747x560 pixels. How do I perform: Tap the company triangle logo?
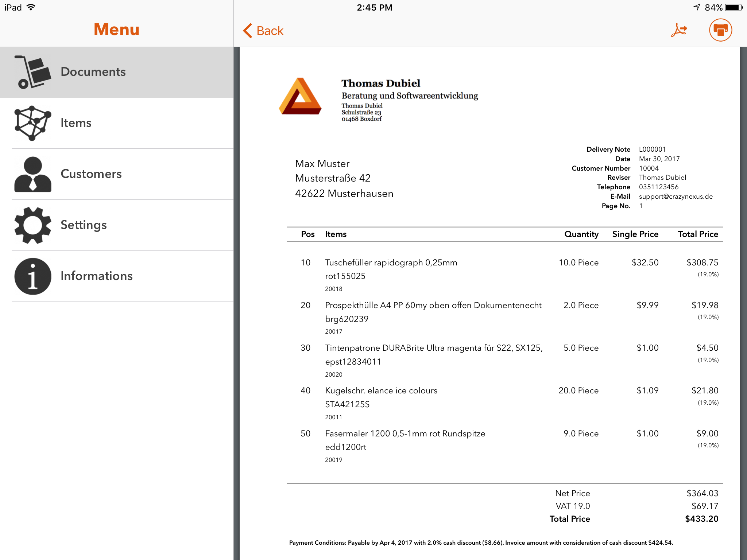pyautogui.click(x=300, y=97)
